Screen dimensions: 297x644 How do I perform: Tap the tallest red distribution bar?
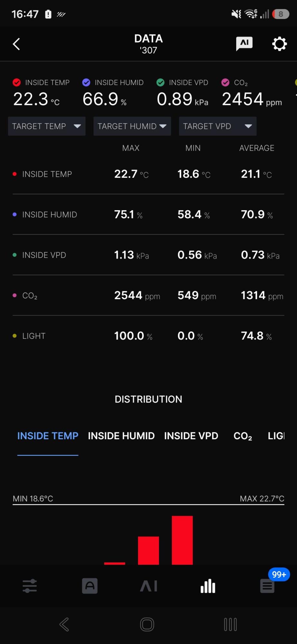(x=182, y=540)
